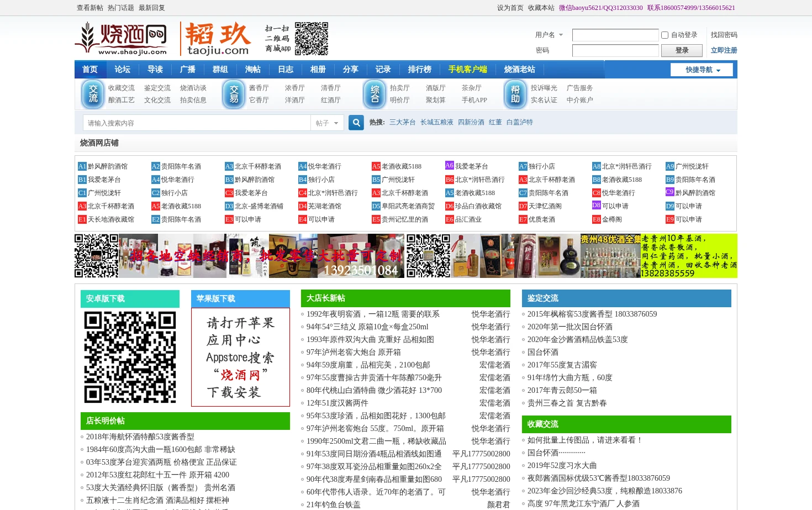This screenshot has width=812, height=510.
Task: Toggle the 自动登录 checkbox
Action: [665, 35]
